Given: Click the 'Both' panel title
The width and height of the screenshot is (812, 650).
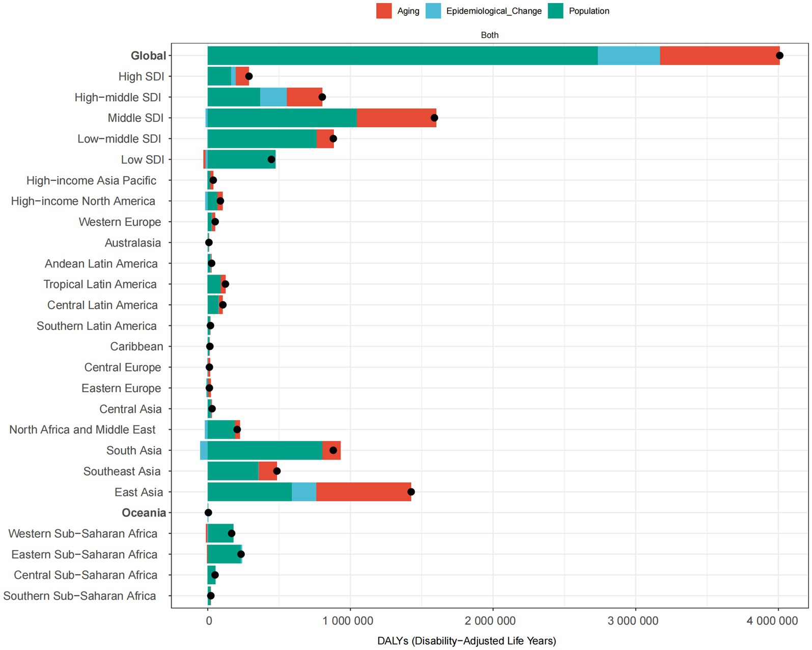Looking at the screenshot, I should coord(490,35).
